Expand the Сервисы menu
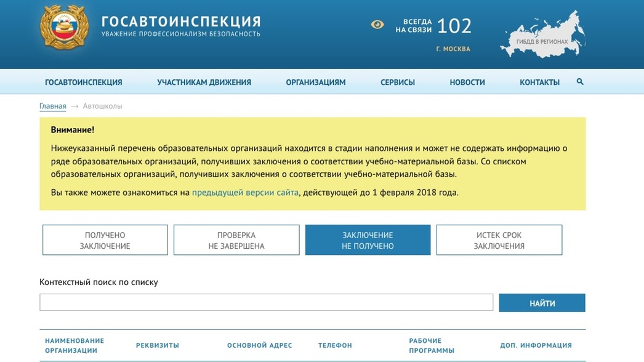644x362 pixels. click(x=398, y=82)
